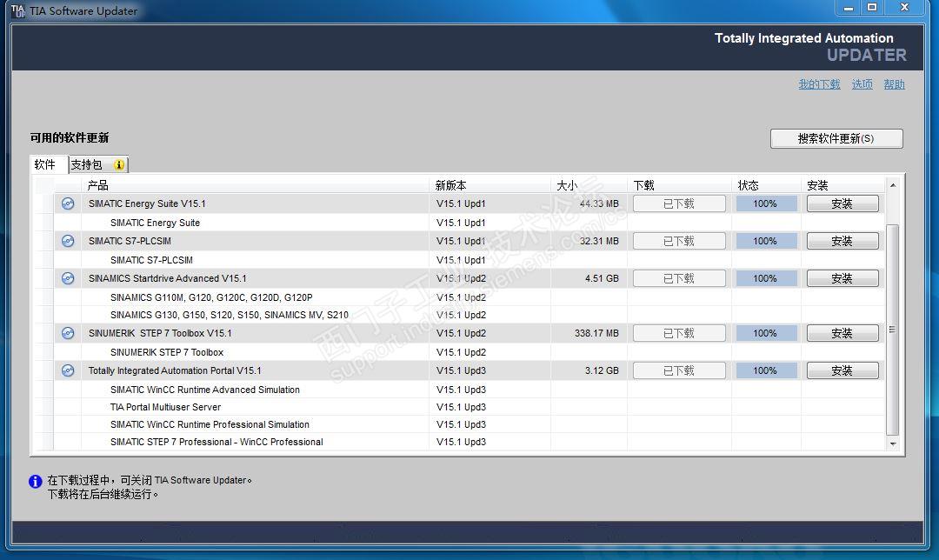
Task: Click the SIMATIC Energy Suite V15.1 package icon
Action: coord(68,203)
